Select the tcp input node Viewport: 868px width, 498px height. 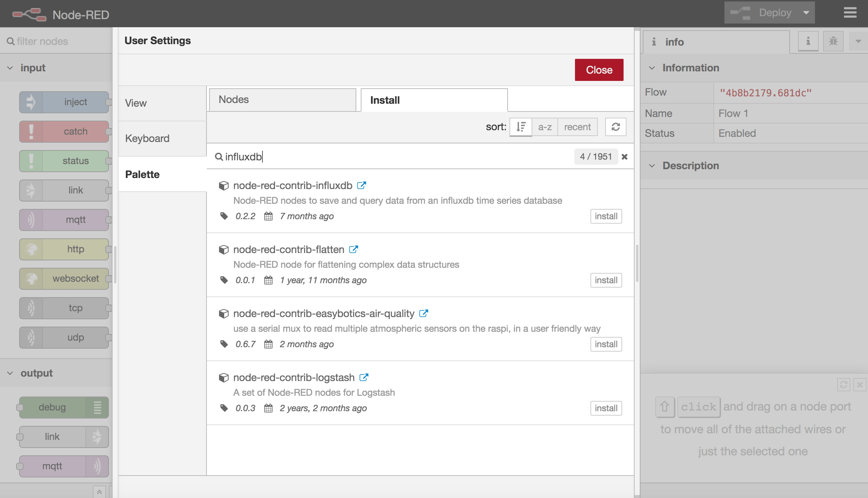pos(64,308)
